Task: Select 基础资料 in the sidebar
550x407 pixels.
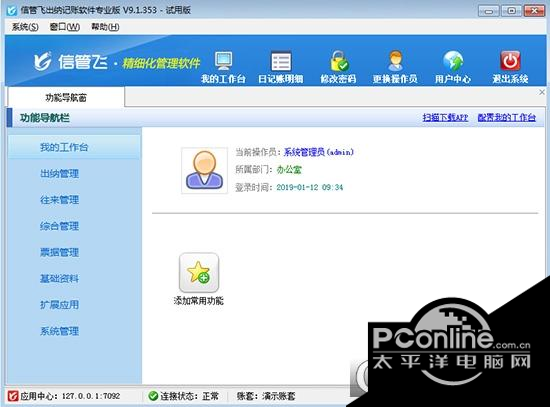Action: point(59,279)
